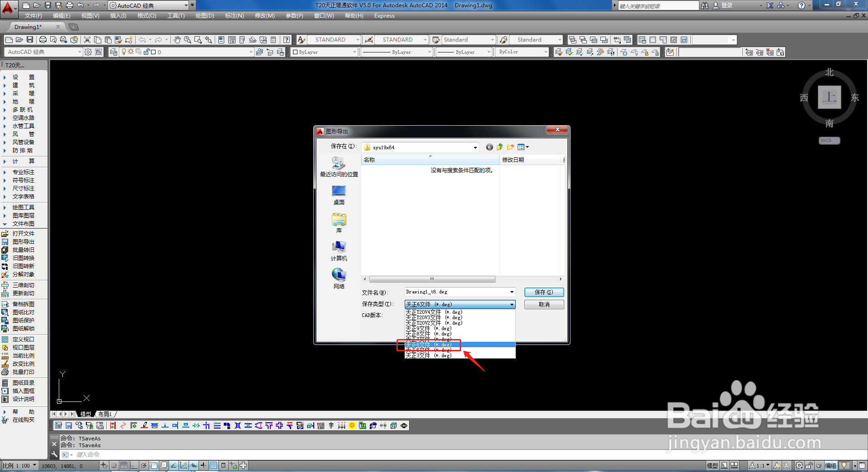Click the Plot printer icon
868x472 pixels.
[x=43, y=40]
